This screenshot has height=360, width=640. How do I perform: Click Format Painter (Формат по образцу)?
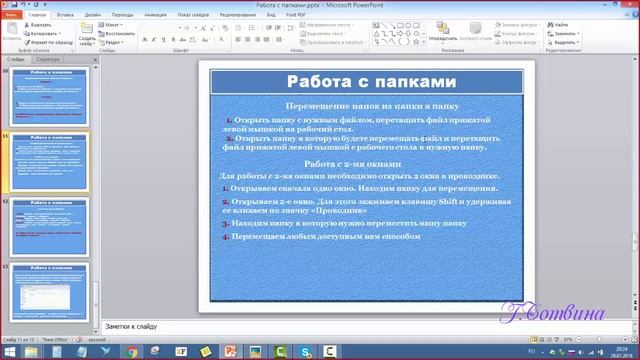[48, 42]
